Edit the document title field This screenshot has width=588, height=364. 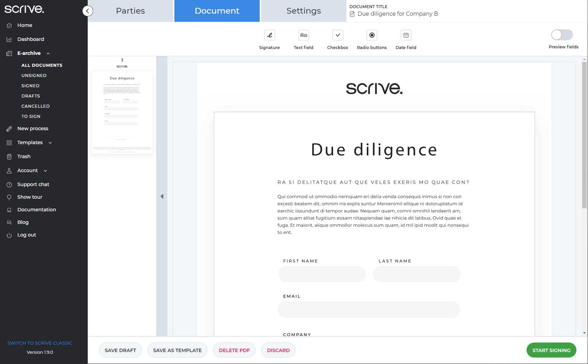coord(398,14)
